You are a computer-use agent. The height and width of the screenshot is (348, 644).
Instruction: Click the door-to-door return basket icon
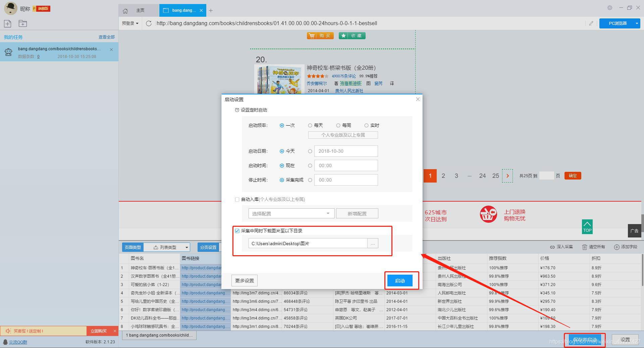pos(488,214)
